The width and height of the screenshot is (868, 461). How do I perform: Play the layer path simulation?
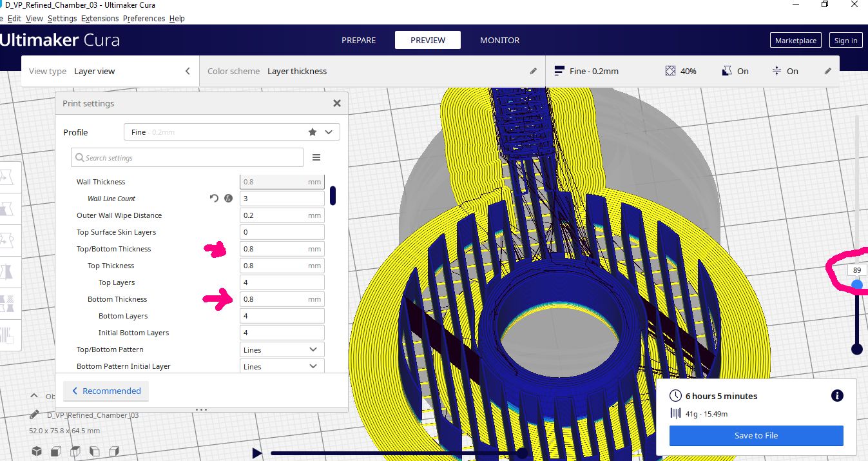tap(256, 453)
